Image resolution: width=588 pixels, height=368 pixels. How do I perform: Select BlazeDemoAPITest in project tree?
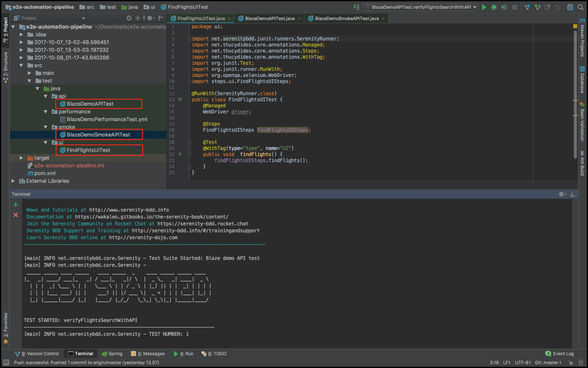coord(90,104)
